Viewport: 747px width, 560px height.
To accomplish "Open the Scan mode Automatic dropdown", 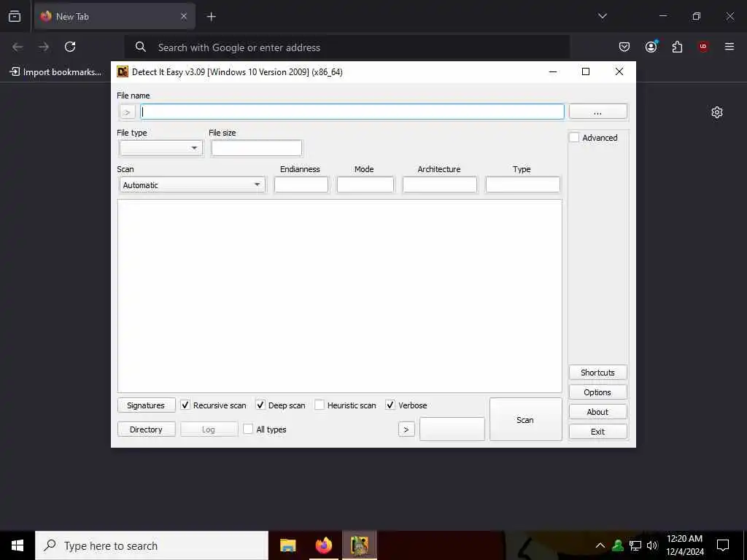I will (x=193, y=184).
